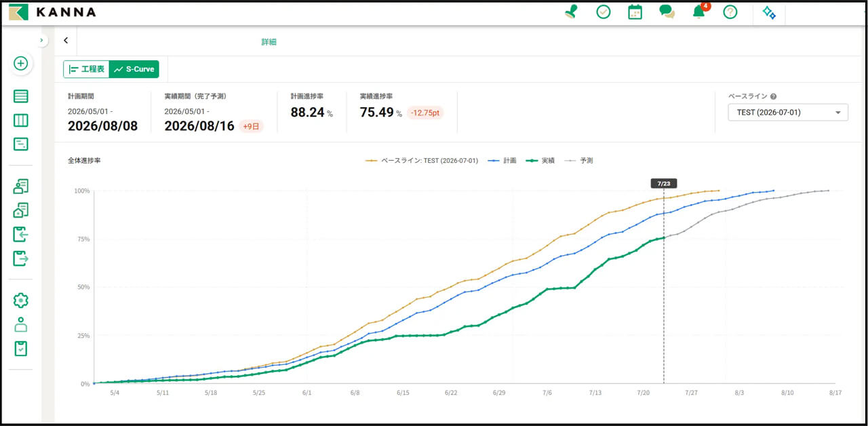
Task: Click the clipboard with right arrow icon
Action: click(x=21, y=258)
